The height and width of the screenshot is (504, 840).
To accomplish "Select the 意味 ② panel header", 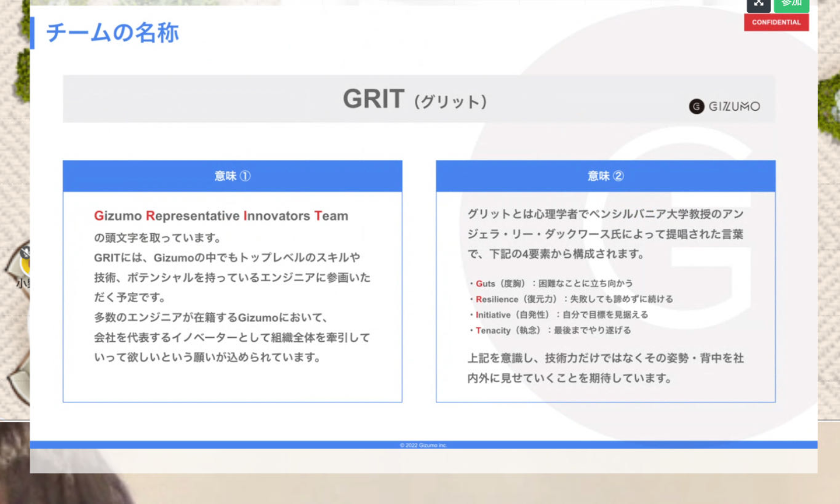I will pos(605,176).
